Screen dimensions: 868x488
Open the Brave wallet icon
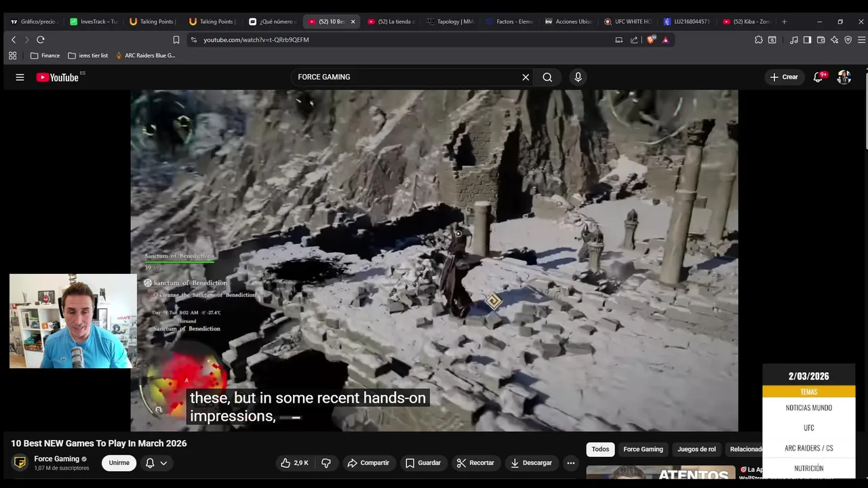click(821, 40)
